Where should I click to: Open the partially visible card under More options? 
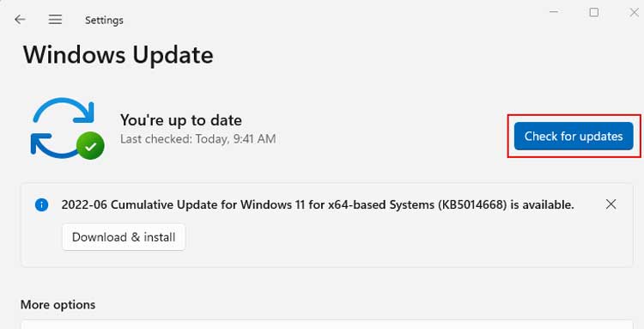pyautogui.click(x=327, y=325)
